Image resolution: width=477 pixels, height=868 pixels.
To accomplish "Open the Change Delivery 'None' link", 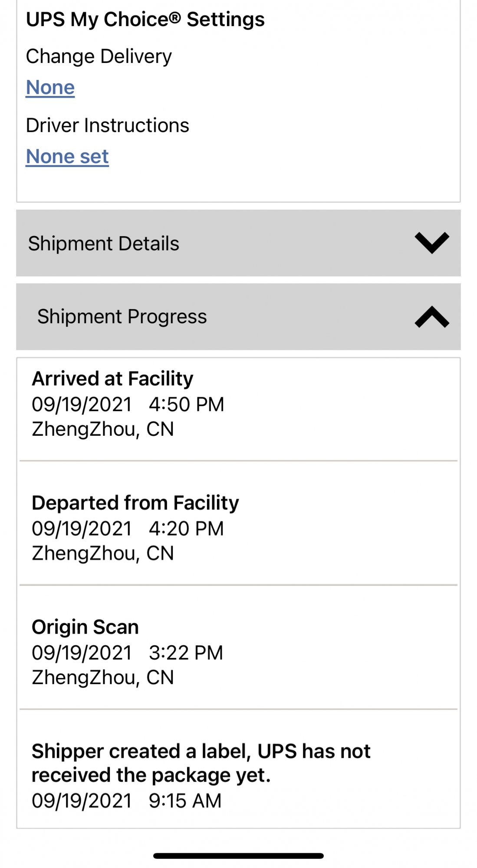I will (x=50, y=88).
